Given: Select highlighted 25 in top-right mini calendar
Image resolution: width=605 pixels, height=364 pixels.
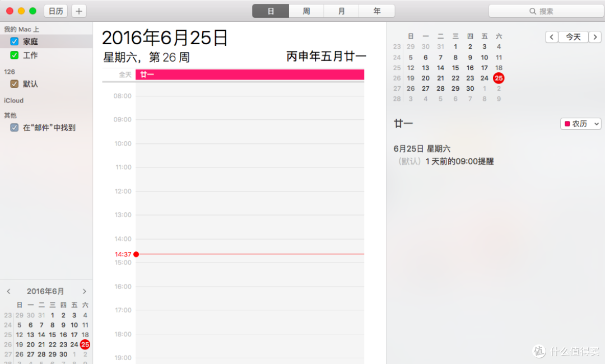Looking at the screenshot, I should (499, 78).
